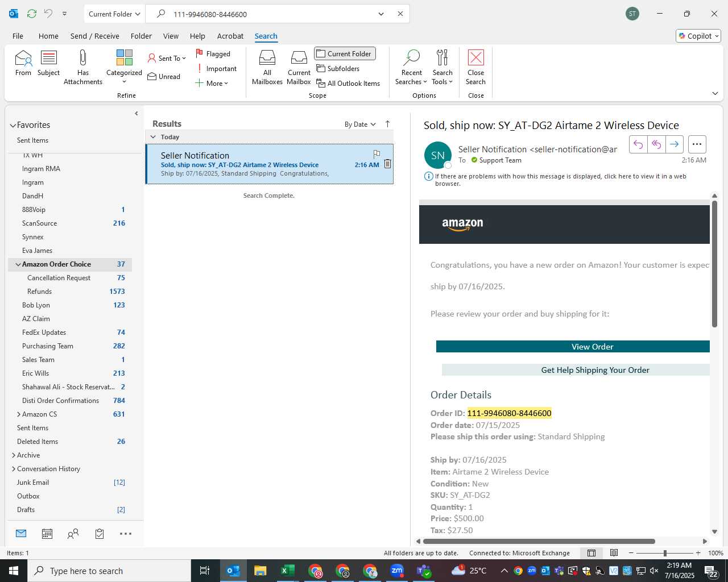Switch to the Acrobat tab

point(230,36)
